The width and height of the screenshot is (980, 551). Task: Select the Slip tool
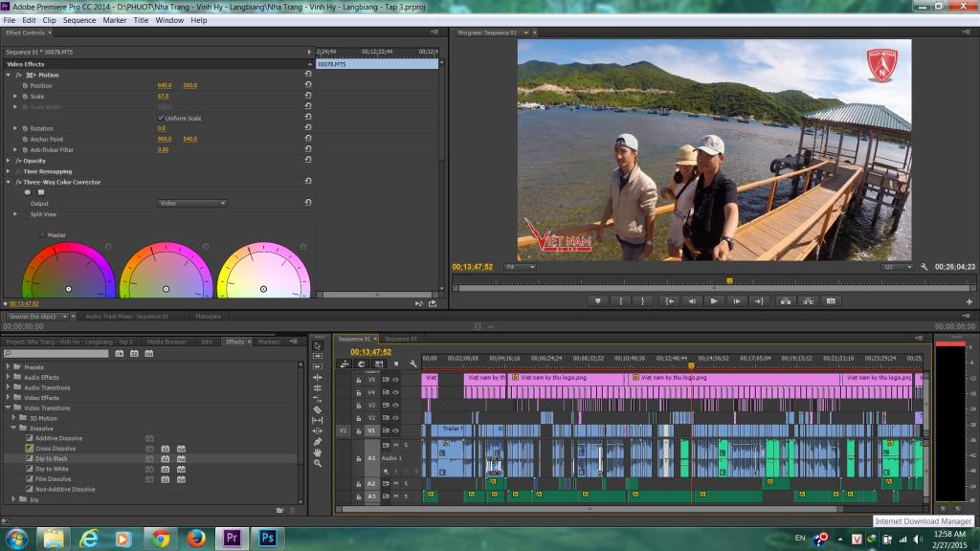click(x=318, y=421)
